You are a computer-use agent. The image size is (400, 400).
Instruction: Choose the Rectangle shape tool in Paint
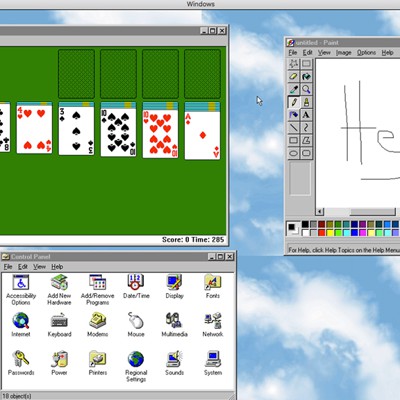pos(293,140)
